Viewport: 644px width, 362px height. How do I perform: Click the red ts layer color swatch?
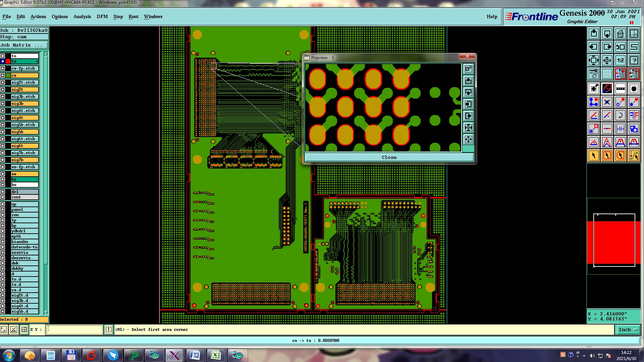(x=8, y=61)
